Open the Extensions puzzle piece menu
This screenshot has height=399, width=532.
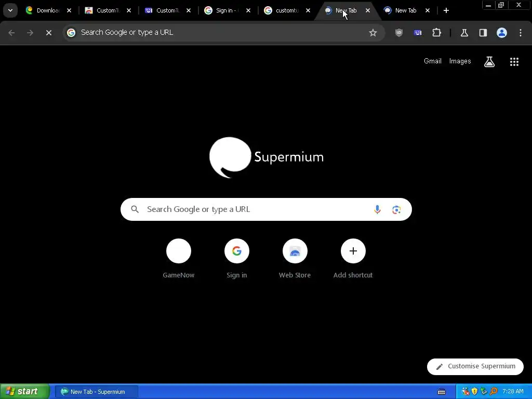(436, 33)
